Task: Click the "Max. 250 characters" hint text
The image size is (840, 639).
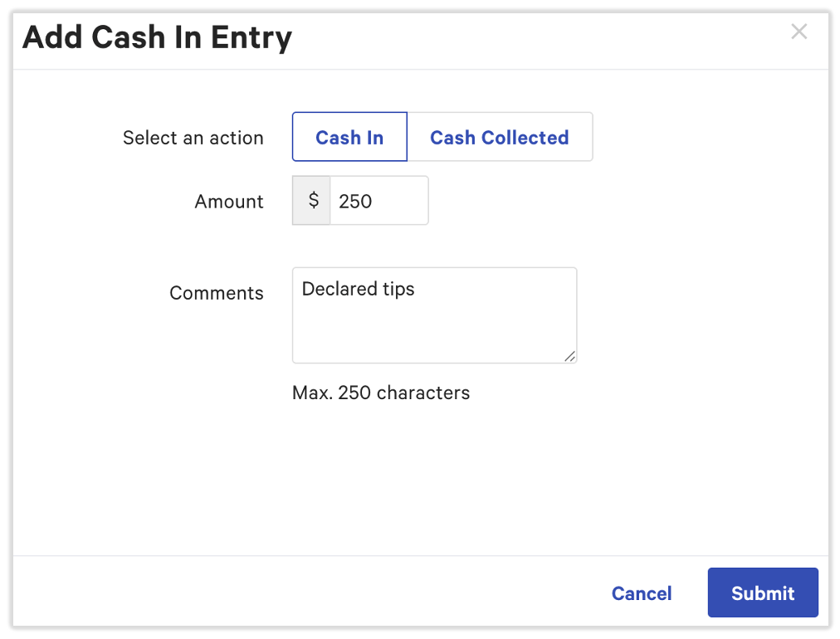Action: tap(381, 393)
